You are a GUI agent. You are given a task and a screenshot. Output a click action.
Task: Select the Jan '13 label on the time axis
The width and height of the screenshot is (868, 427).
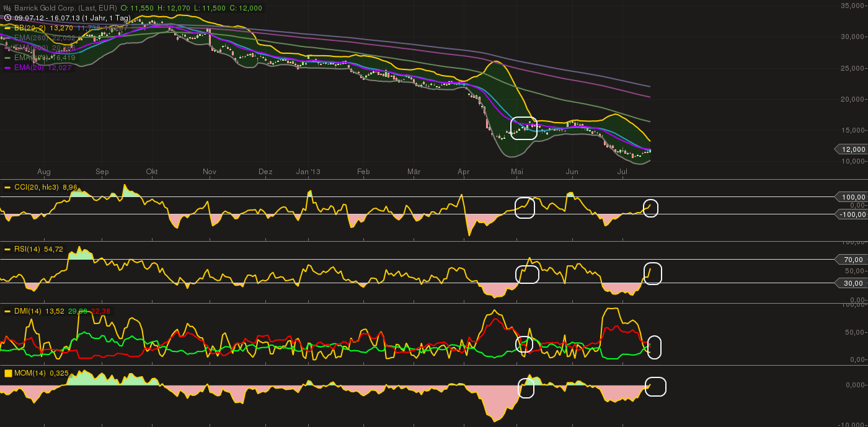point(308,172)
